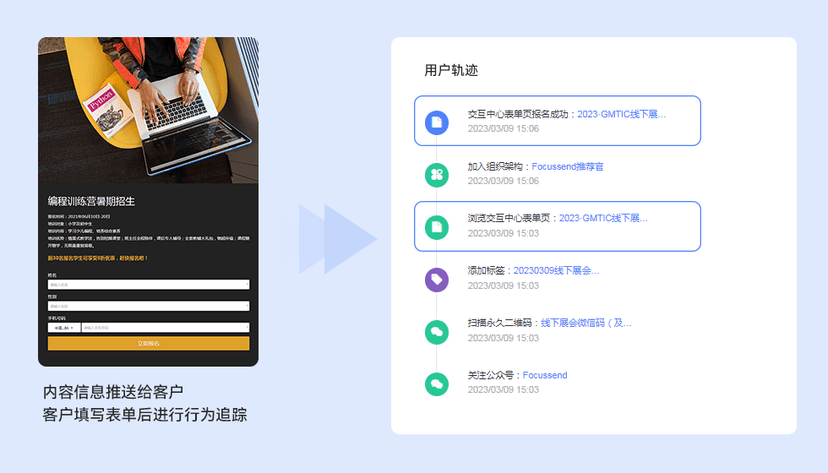Image resolution: width=828 pixels, height=473 pixels.
Task: Open the Focussend link after 关注公众号
Action: [x=545, y=375]
